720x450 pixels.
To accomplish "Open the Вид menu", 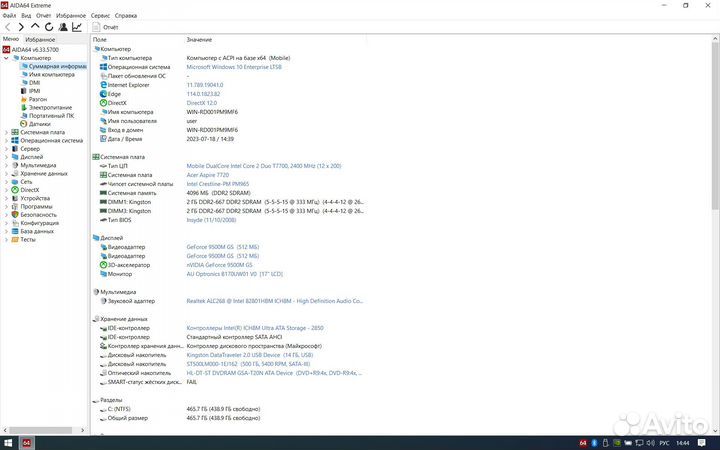I will pyautogui.click(x=26, y=16).
